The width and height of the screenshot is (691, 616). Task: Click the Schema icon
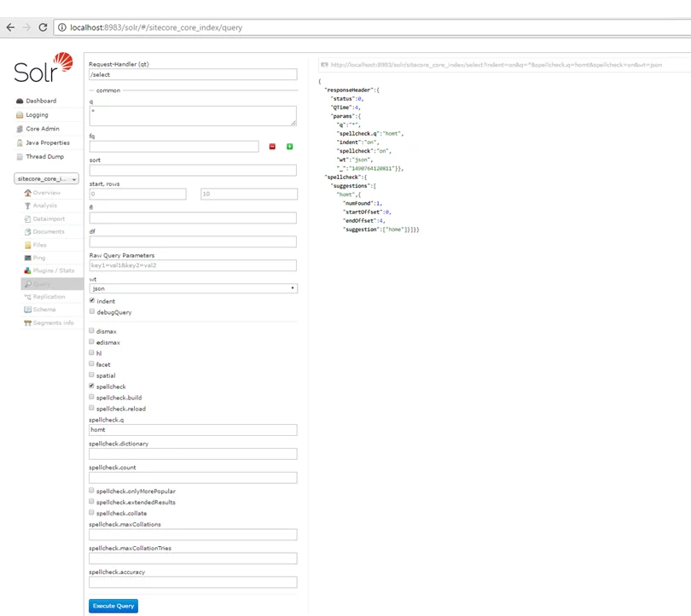click(x=28, y=310)
